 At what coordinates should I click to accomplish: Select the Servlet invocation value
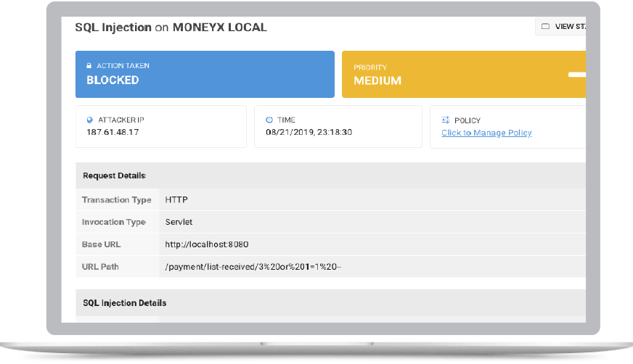179,222
